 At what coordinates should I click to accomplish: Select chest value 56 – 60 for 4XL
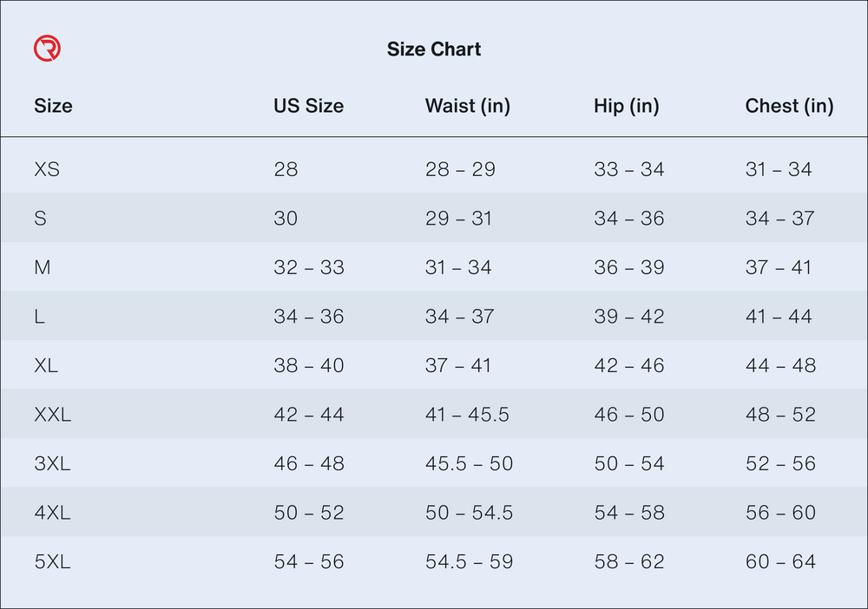(x=780, y=513)
